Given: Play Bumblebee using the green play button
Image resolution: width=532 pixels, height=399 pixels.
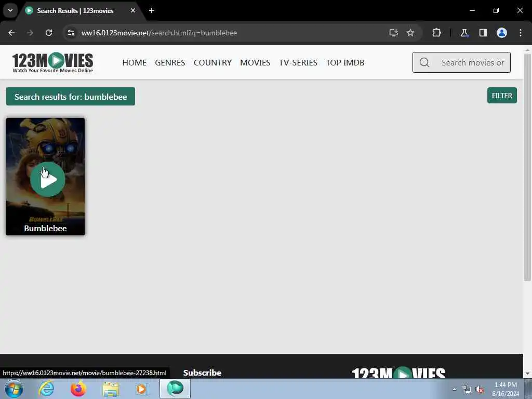Looking at the screenshot, I should pyautogui.click(x=47, y=179).
